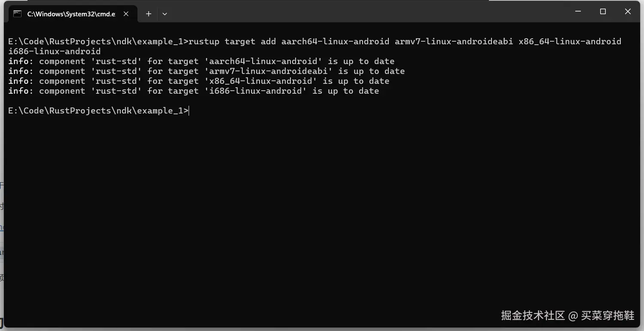Minimize the terminal window
This screenshot has height=331, width=644.
[578, 12]
